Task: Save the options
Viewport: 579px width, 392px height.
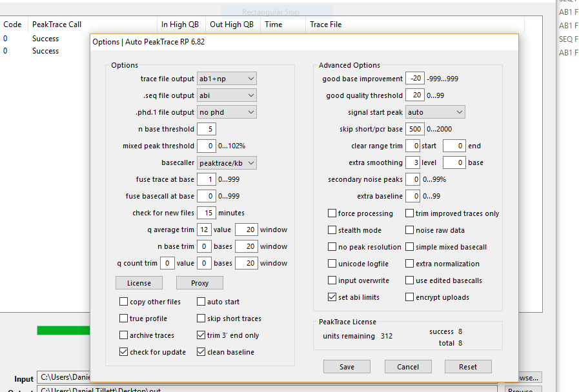Action: 347,367
